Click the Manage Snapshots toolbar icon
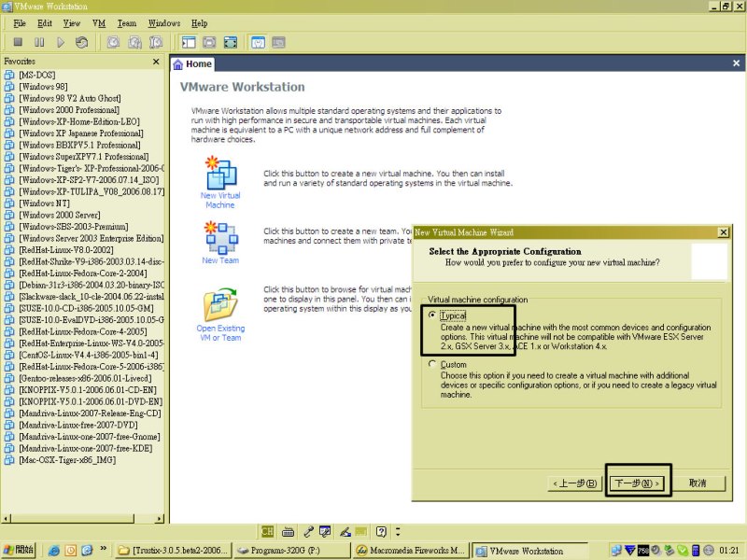 pos(156,42)
